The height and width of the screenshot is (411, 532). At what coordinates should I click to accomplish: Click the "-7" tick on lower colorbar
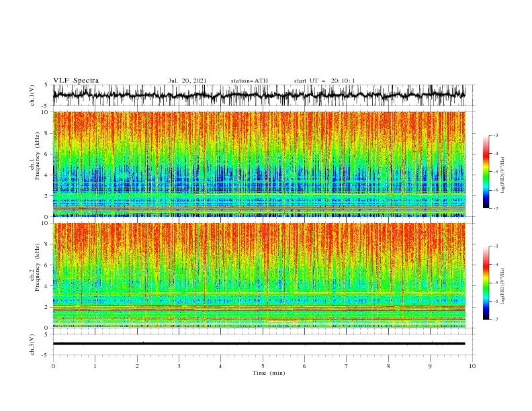(x=495, y=320)
